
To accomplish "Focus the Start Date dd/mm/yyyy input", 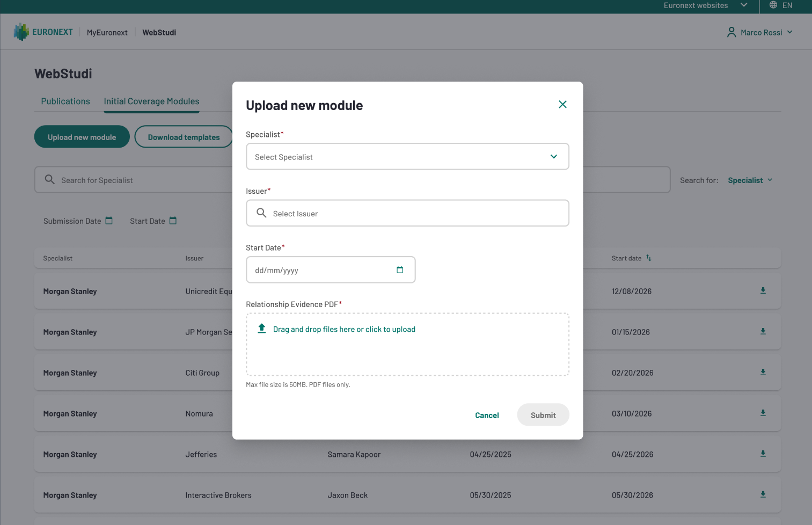I will [x=331, y=270].
